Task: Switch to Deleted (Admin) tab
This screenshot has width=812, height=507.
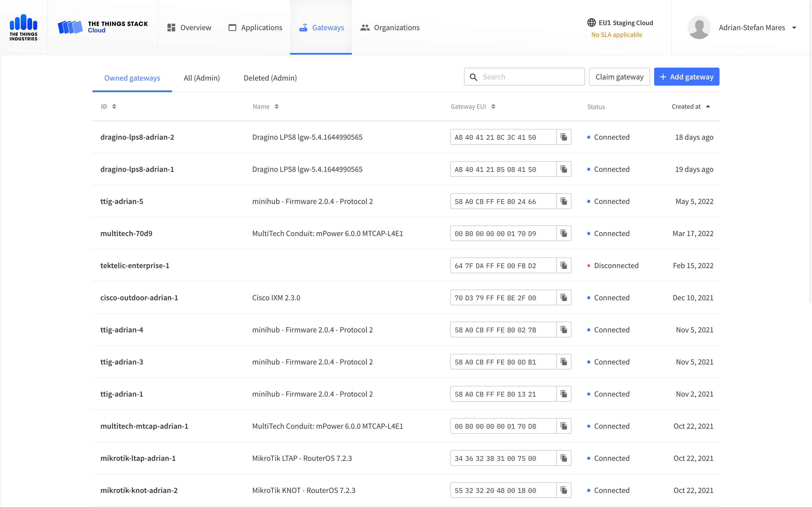Action: coord(270,77)
